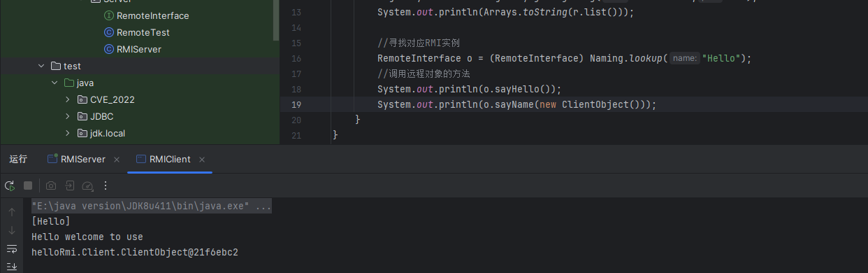Click the ClientObject@21f6ebc2 output line

coord(135,252)
